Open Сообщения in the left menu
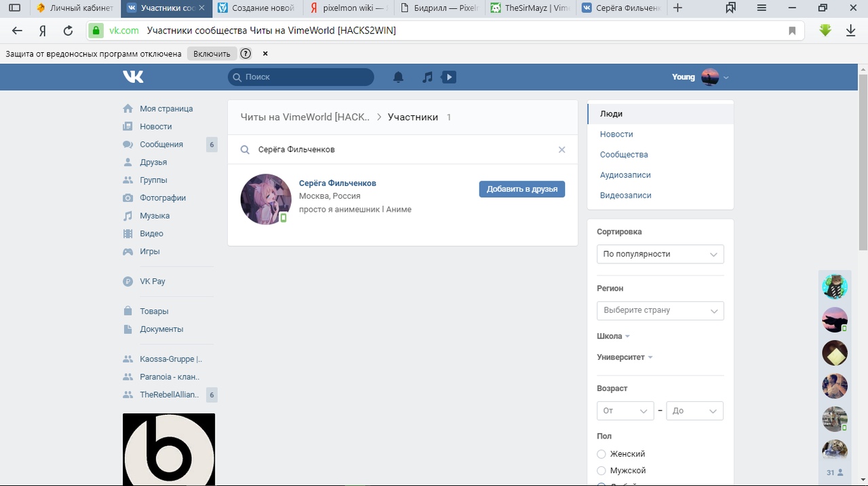This screenshot has height=486, width=868. [161, 145]
